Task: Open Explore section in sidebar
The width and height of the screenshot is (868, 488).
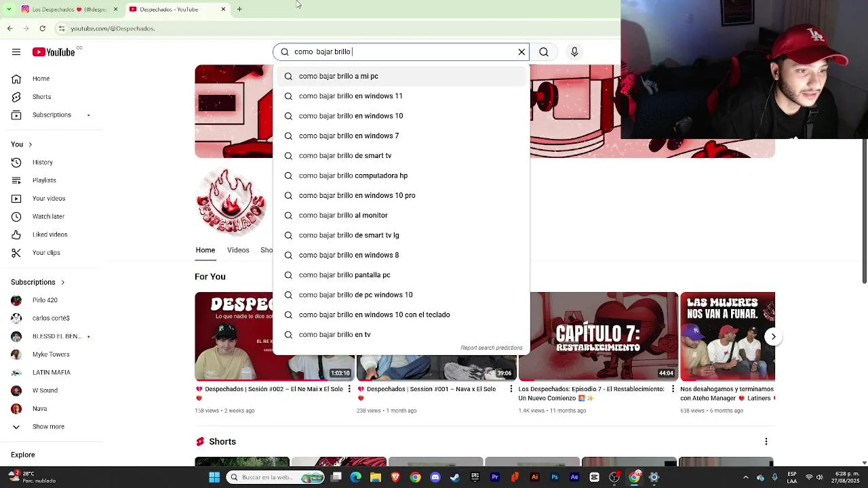Action: click(x=23, y=455)
